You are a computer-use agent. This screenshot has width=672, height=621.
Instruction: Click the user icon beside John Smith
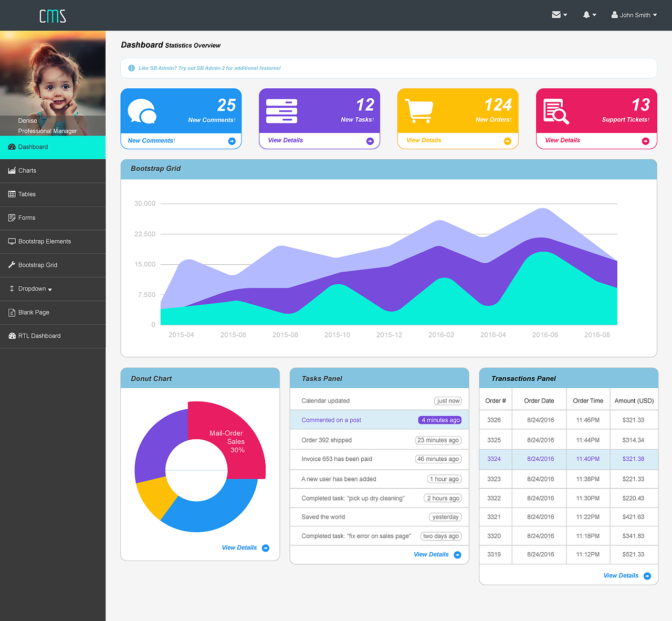(614, 15)
